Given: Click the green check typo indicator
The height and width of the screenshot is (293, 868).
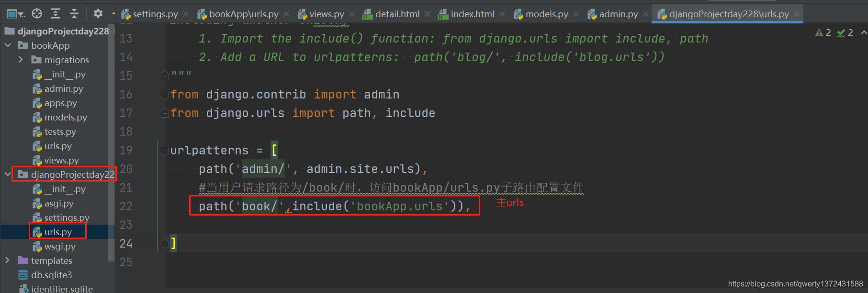Looking at the screenshot, I should [x=845, y=33].
